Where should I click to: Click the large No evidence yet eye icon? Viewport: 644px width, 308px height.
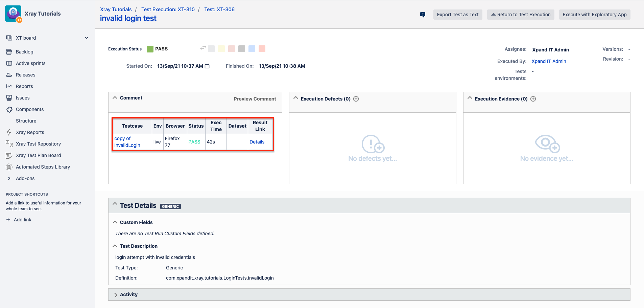point(547,144)
